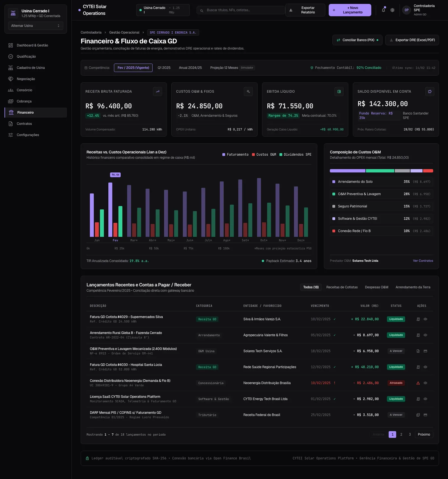The image size is (448, 479).
Task: Open receipt icon for Hospital Santa Lúcia row
Action: click(x=418, y=367)
